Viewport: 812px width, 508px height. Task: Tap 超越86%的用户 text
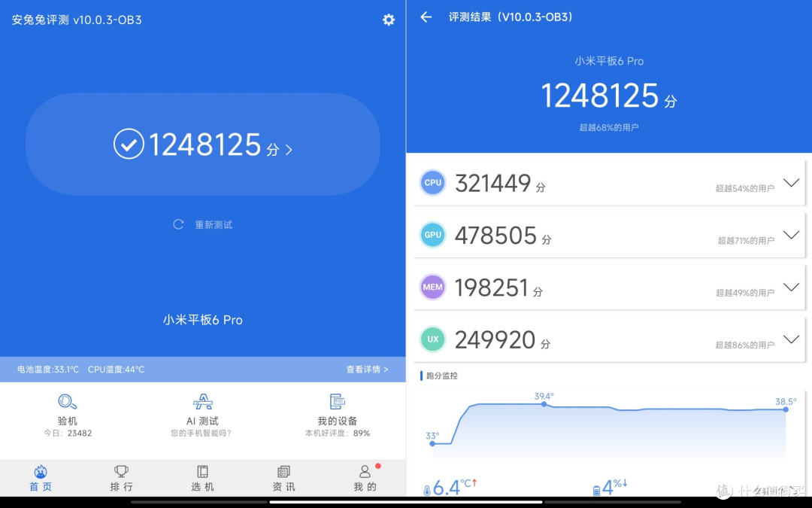click(x=744, y=345)
